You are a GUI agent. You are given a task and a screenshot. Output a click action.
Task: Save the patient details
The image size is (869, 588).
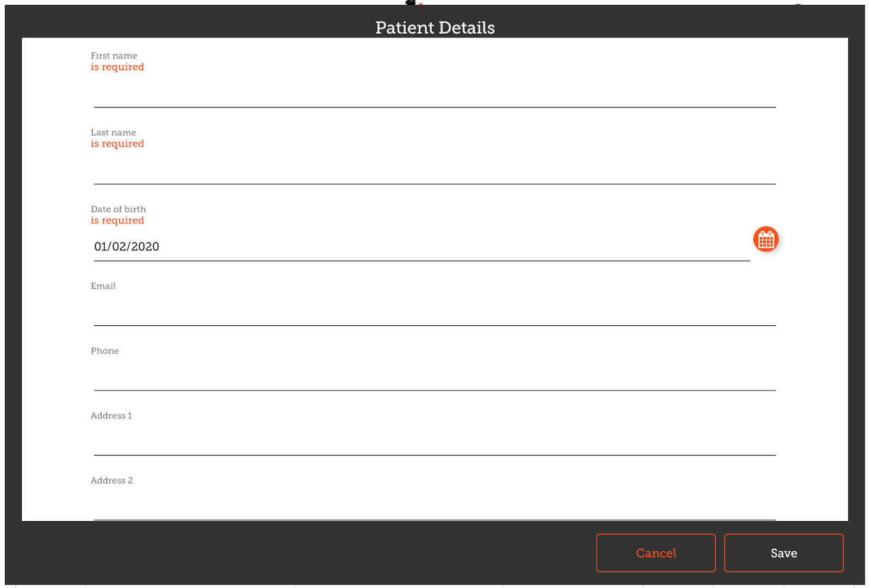(783, 553)
